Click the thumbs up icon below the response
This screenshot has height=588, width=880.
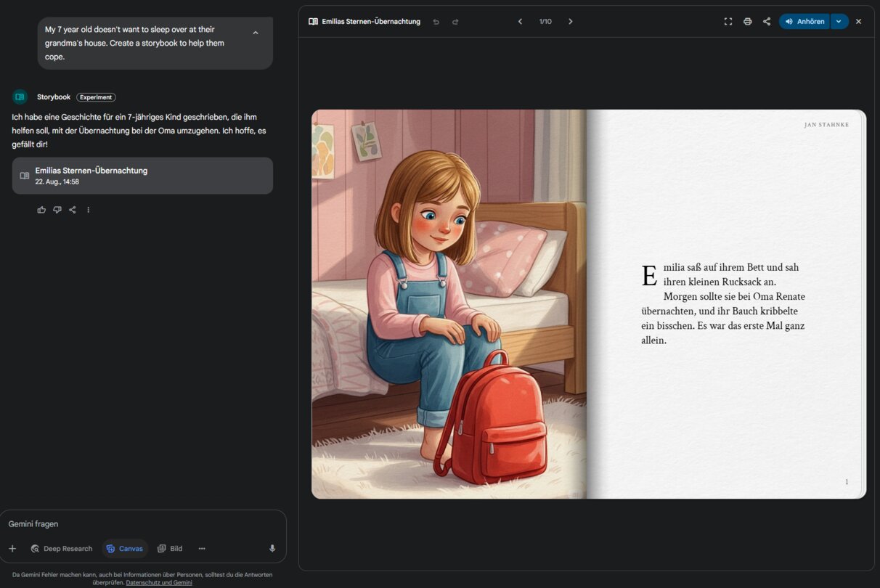click(x=41, y=210)
